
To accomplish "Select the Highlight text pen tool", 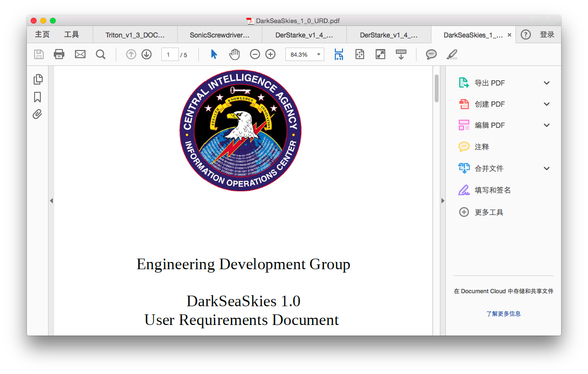I will pos(452,54).
